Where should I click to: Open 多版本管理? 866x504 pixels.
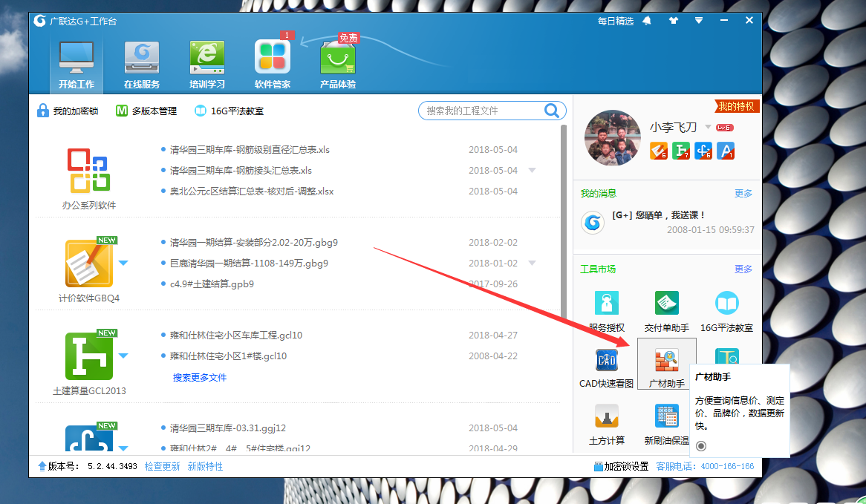point(146,111)
